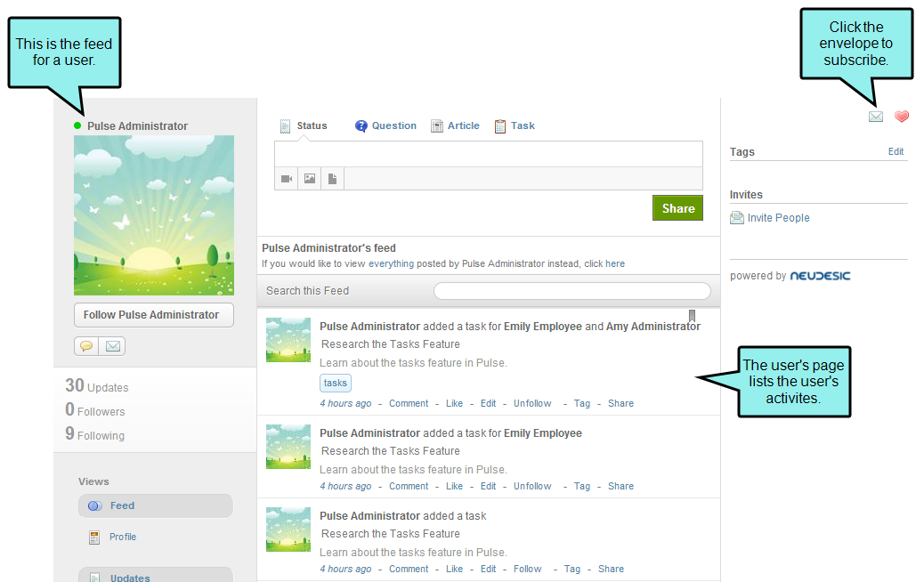Click the envelope icon below Follow button

tap(112, 346)
